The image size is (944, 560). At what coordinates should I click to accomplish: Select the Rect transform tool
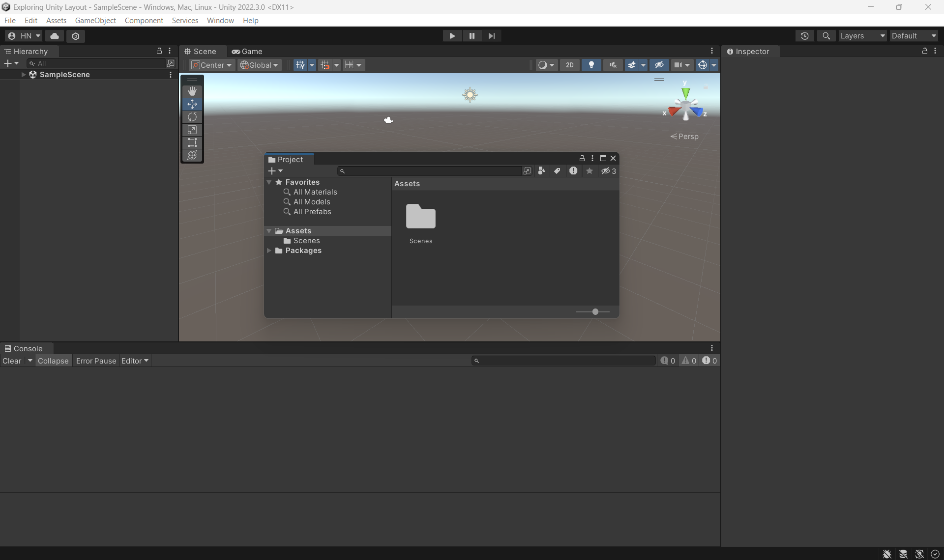pyautogui.click(x=192, y=142)
